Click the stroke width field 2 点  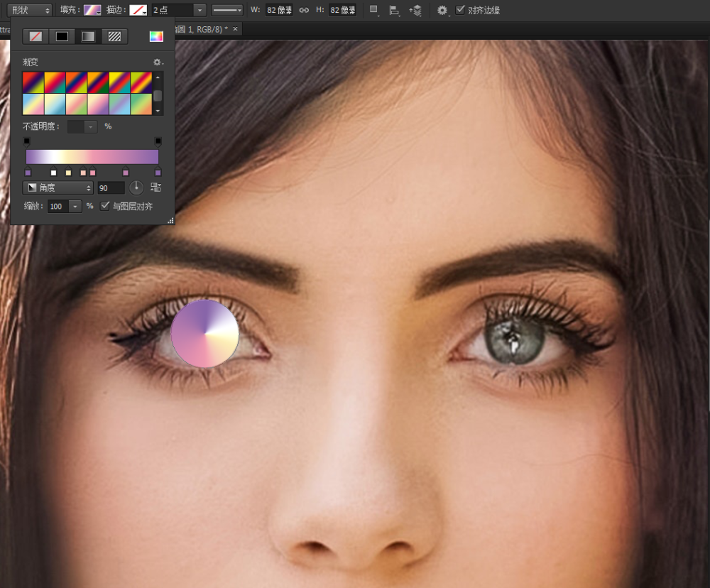173,10
